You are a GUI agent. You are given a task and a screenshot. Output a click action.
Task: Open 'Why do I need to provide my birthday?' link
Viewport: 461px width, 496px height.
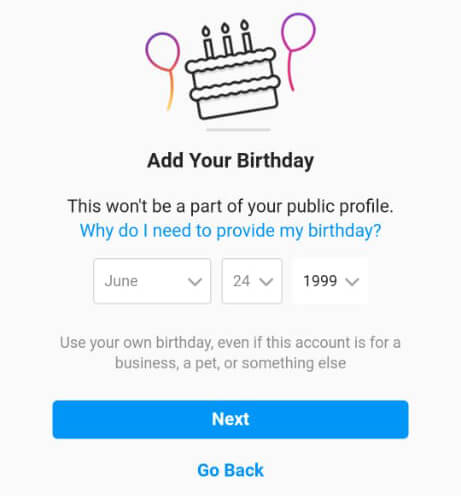pyautogui.click(x=230, y=230)
